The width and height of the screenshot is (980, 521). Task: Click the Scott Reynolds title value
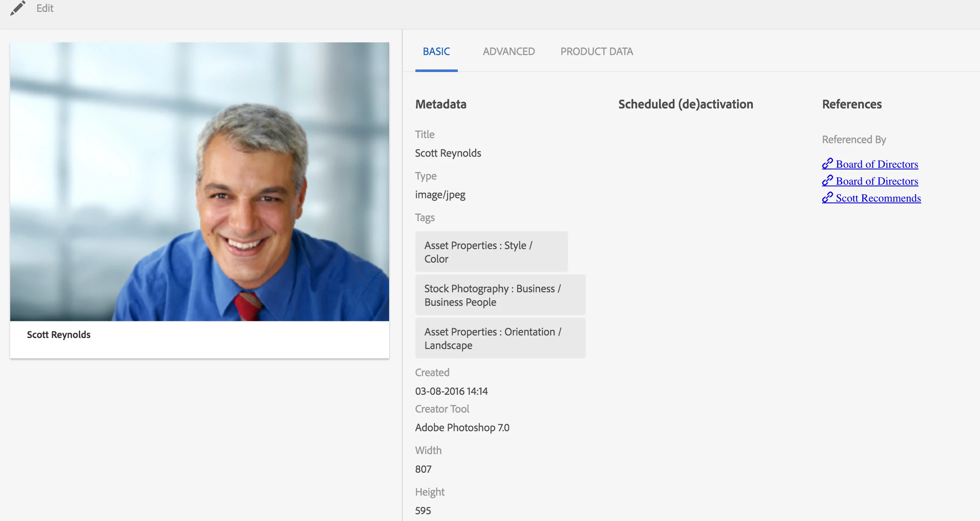[x=448, y=153]
